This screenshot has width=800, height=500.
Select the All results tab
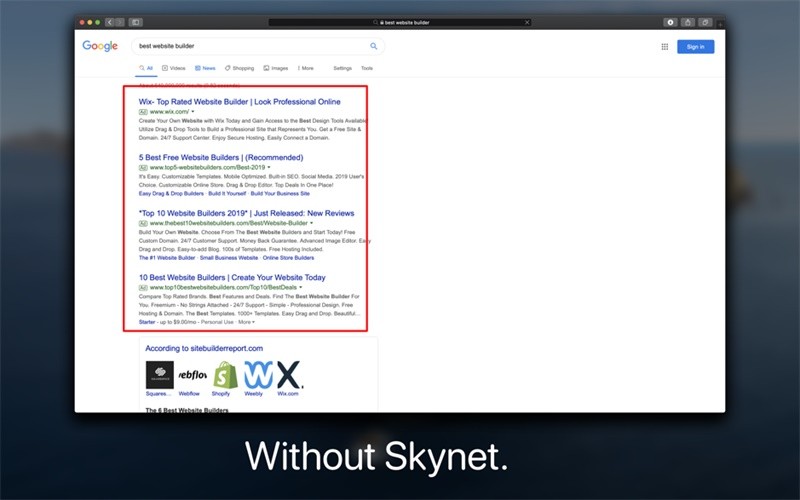coord(146,68)
